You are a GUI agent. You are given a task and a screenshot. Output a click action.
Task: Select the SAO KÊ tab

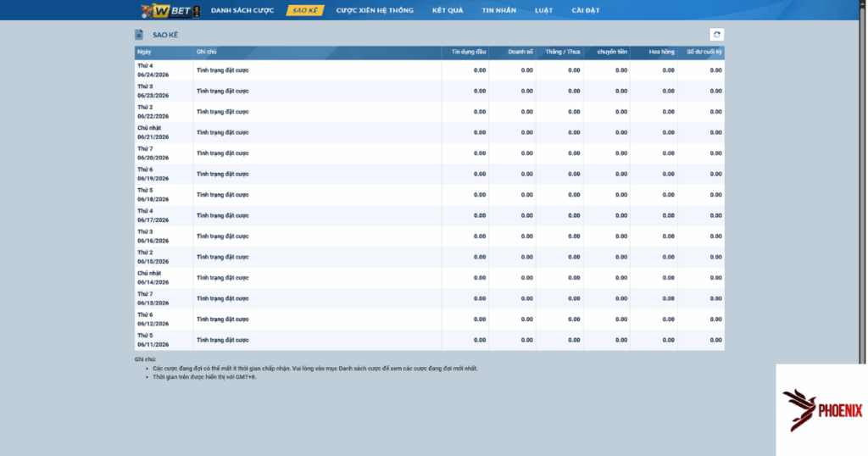pyautogui.click(x=305, y=10)
